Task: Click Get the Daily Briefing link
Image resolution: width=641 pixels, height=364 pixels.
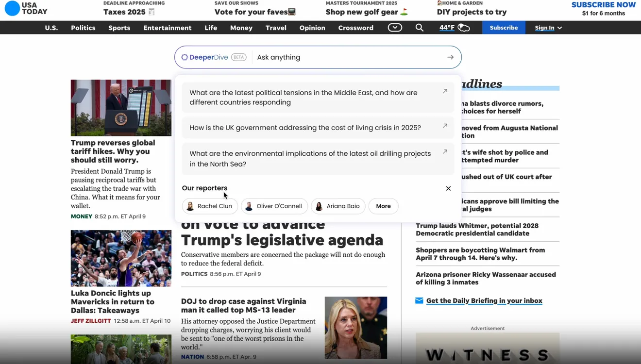Action: point(484,300)
